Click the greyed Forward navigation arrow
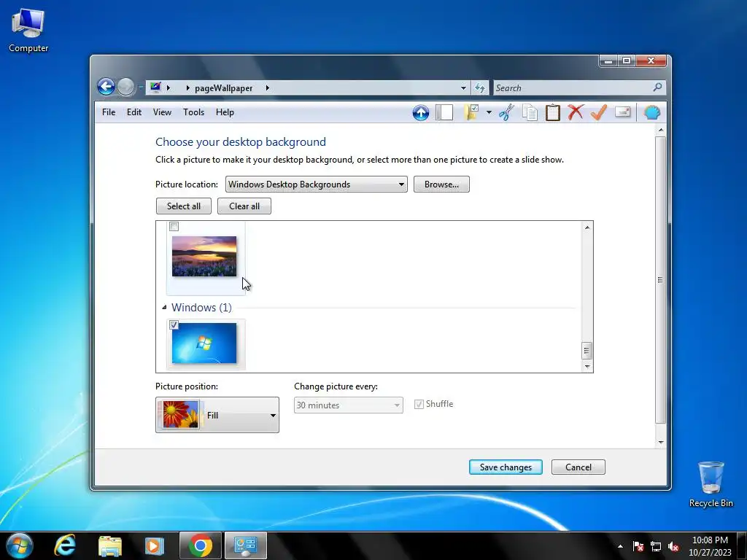The width and height of the screenshot is (747, 560). (x=125, y=87)
